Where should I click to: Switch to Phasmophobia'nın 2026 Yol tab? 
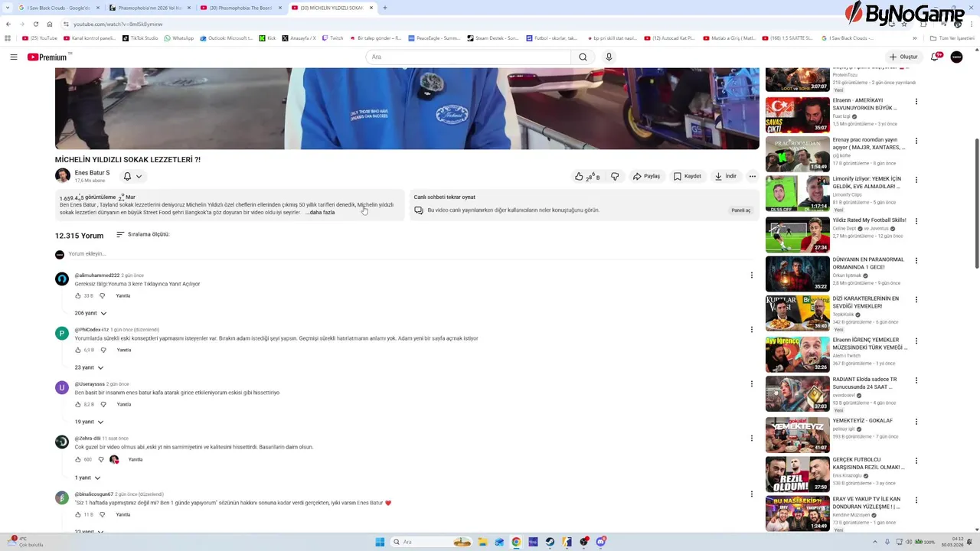(x=149, y=8)
